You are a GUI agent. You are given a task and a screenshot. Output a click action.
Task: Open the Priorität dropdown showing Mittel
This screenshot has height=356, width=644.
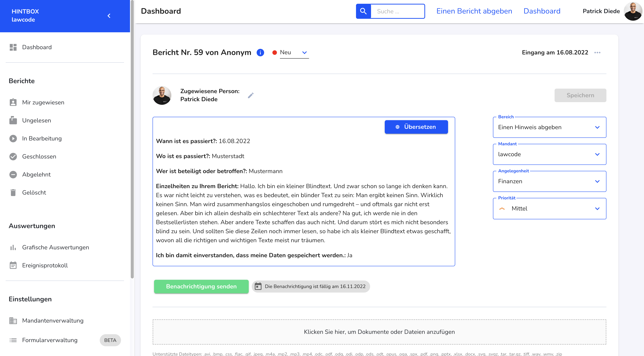click(597, 209)
